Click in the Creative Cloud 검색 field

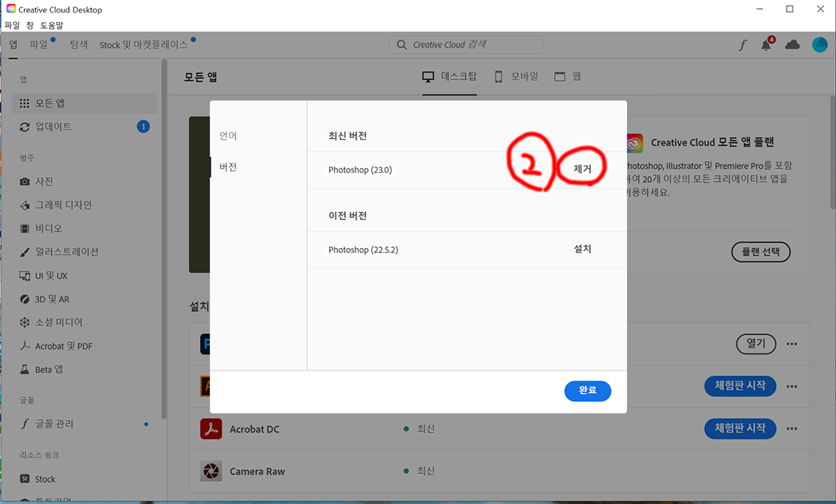(x=466, y=45)
